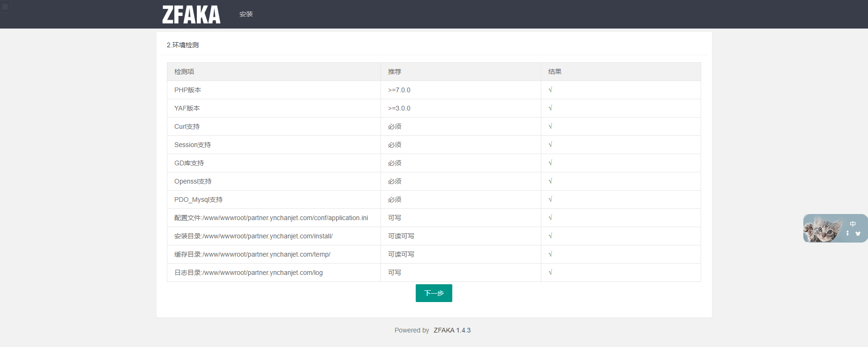Select the 日志目录 log path text
The width and height of the screenshot is (868, 347).
click(248, 273)
